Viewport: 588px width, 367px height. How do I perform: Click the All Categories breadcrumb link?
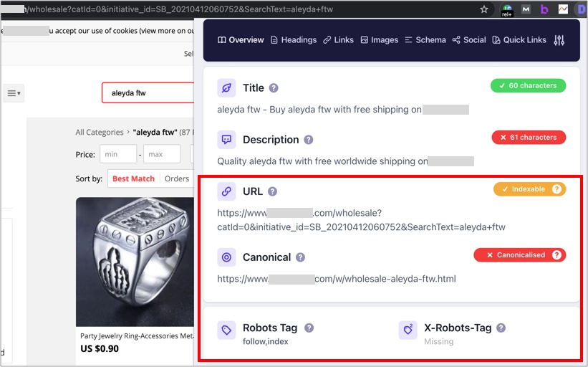click(100, 132)
